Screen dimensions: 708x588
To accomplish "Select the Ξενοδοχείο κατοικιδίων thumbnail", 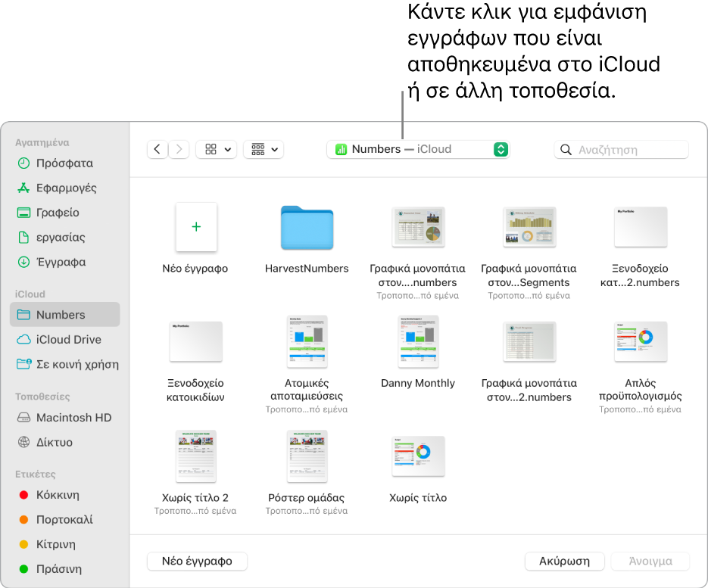I will 196,341.
